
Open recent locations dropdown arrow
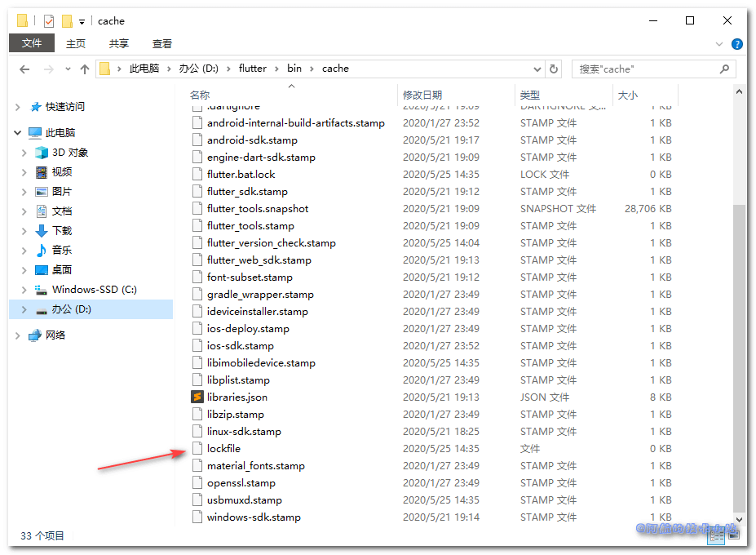[x=68, y=69]
